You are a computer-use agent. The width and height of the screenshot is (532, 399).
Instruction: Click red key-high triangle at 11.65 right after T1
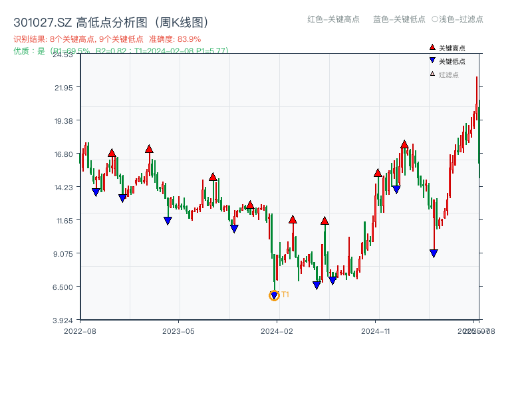tap(293, 219)
